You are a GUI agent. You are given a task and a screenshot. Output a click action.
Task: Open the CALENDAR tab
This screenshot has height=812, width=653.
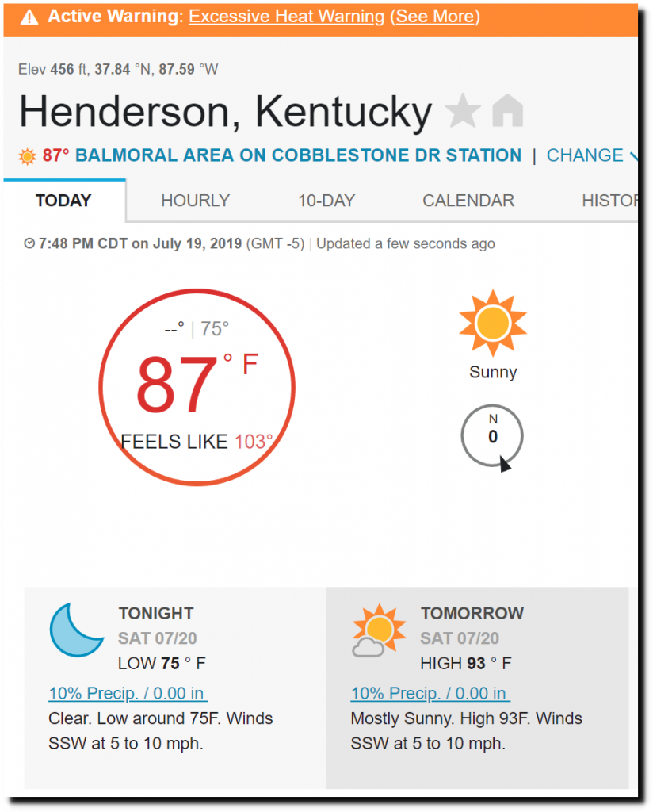pos(468,201)
